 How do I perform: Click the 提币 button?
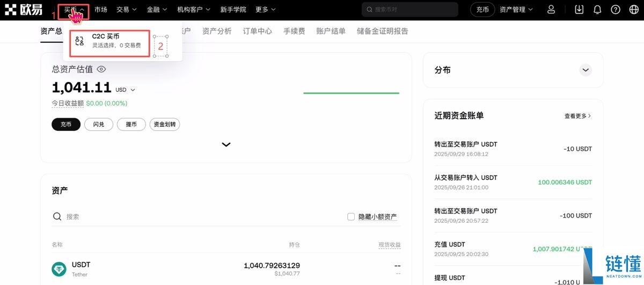coord(131,125)
